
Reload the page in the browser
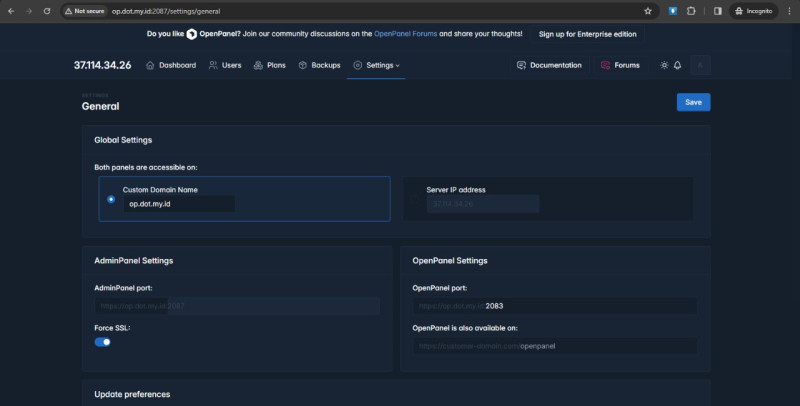[46, 11]
